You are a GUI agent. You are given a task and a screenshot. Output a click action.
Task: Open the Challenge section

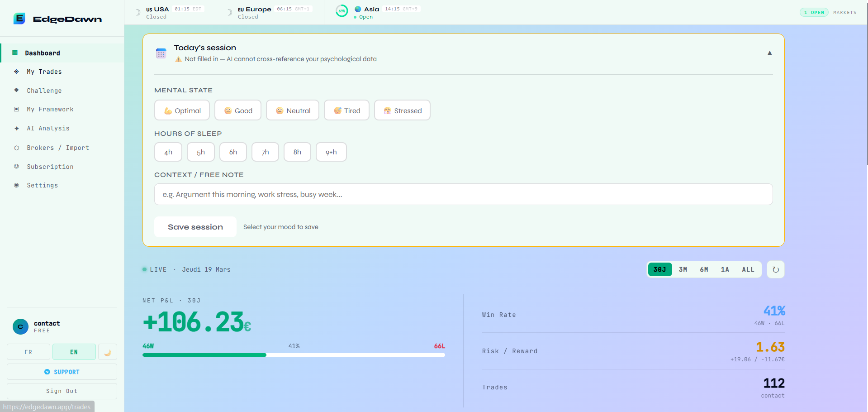coord(62,91)
